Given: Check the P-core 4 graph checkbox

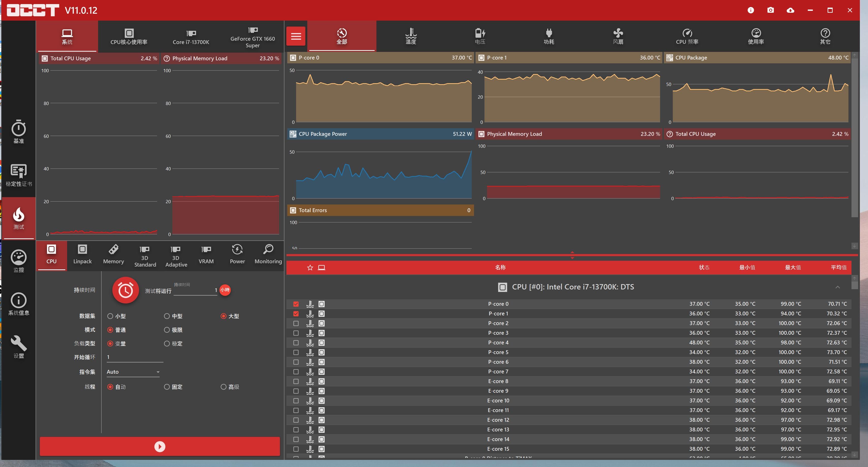Looking at the screenshot, I should 296,343.
